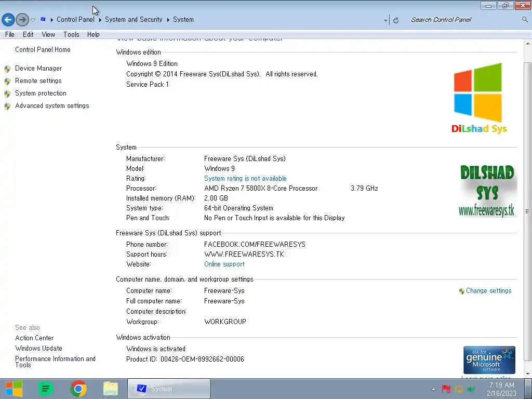The height and width of the screenshot is (399, 532).
Task: Open the Start menu
Action: pyautogui.click(x=14, y=389)
